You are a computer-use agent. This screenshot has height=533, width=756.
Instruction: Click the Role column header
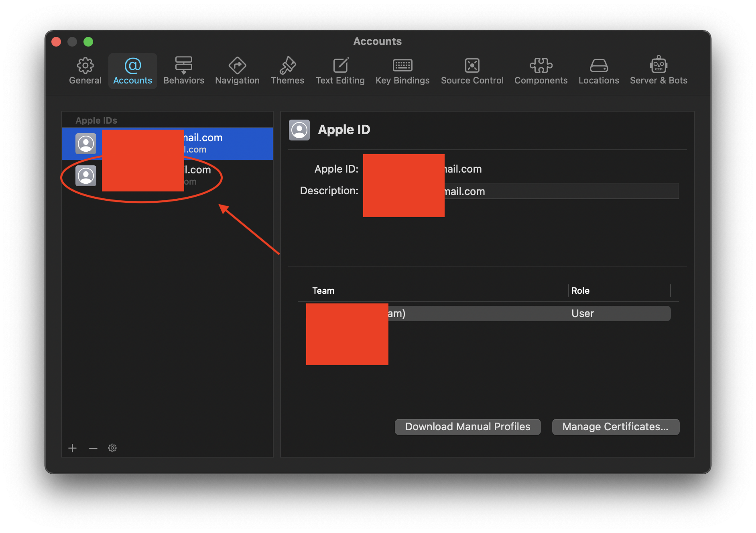[620, 291]
